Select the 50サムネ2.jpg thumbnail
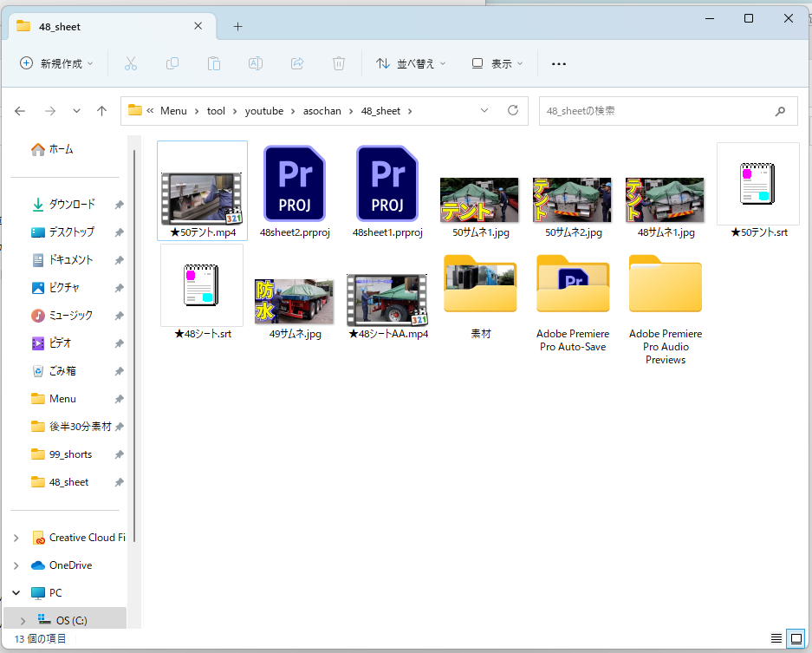The width and height of the screenshot is (812, 653). [572, 199]
